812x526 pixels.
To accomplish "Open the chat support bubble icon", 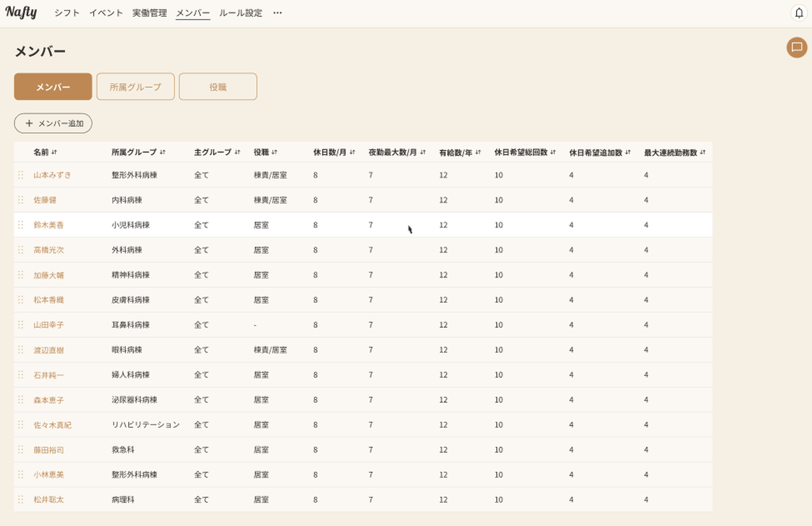I will tap(797, 47).
